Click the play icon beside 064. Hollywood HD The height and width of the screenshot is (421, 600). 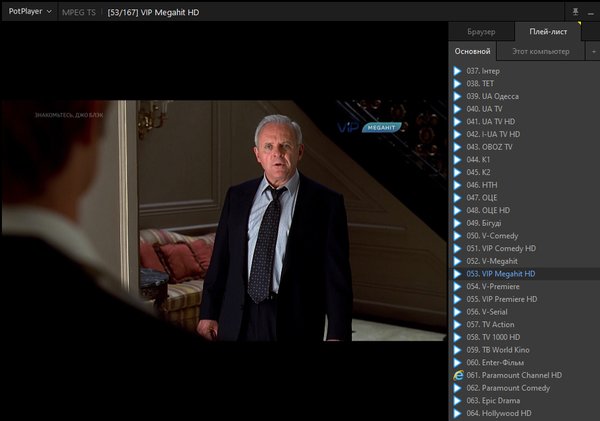[x=457, y=413]
